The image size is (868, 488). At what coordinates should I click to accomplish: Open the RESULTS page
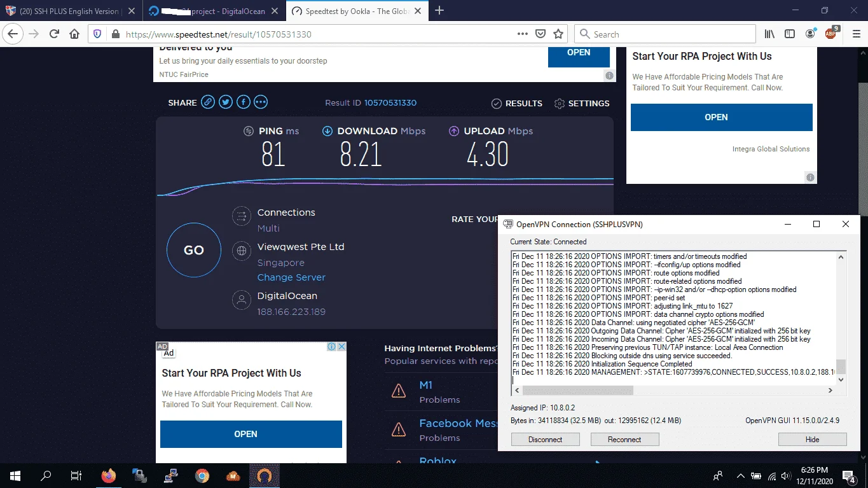517,103
